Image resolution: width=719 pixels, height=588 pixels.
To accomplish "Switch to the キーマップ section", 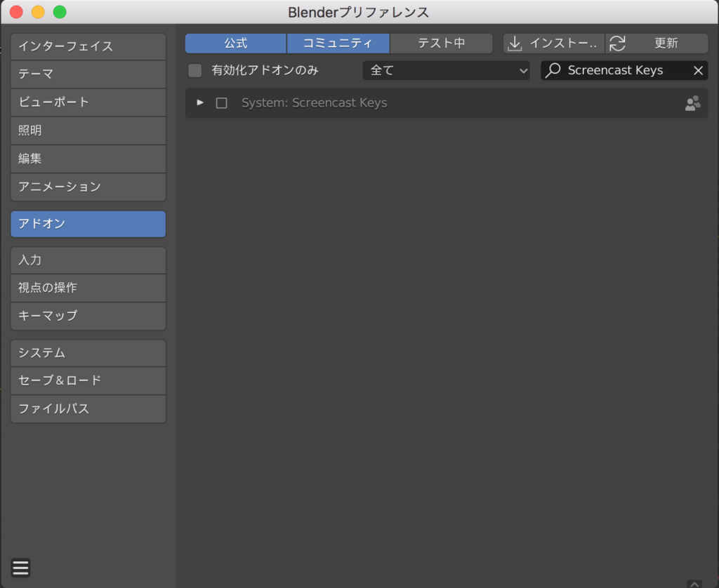I will pos(88,316).
